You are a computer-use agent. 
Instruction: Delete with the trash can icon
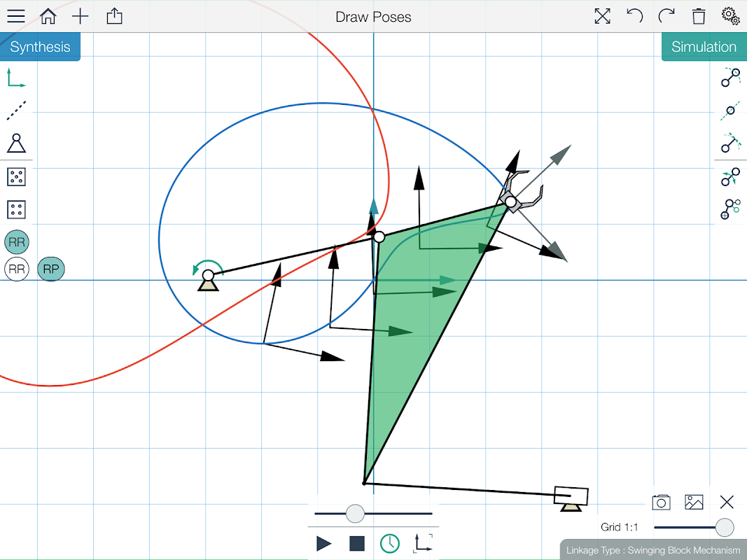point(699,16)
